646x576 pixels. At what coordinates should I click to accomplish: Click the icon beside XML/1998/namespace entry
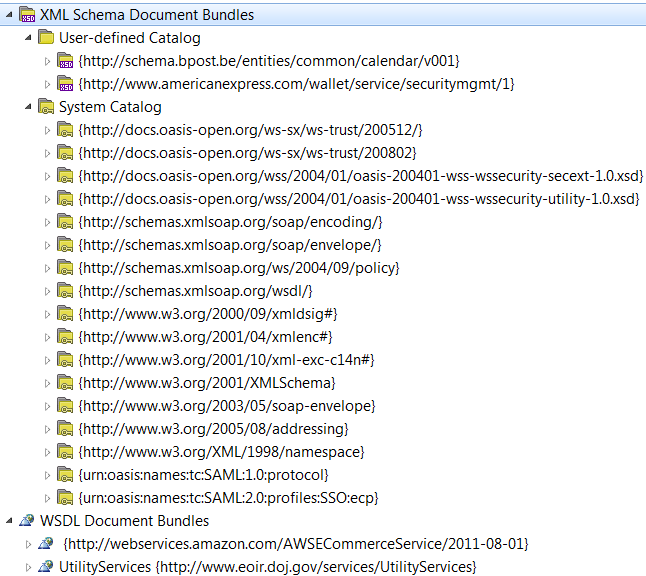[x=65, y=453]
